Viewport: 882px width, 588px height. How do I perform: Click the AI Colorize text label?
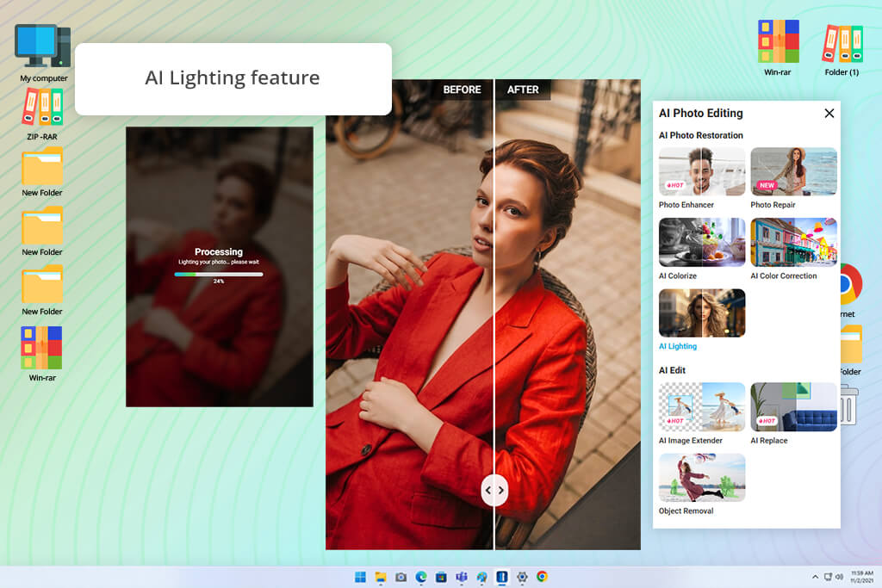678,275
